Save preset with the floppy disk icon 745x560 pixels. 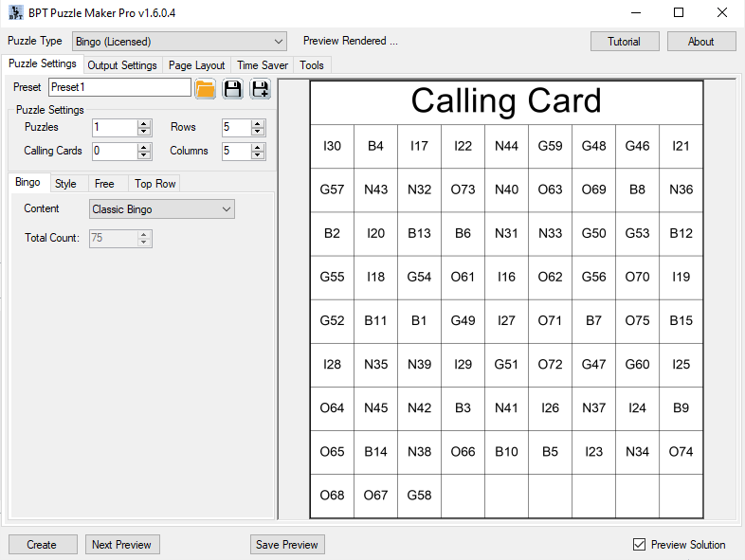coord(232,89)
